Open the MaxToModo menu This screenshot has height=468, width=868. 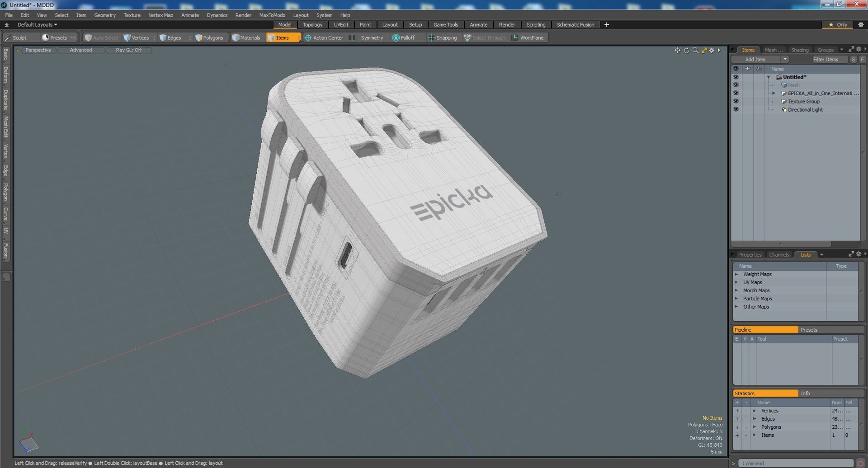(x=272, y=15)
